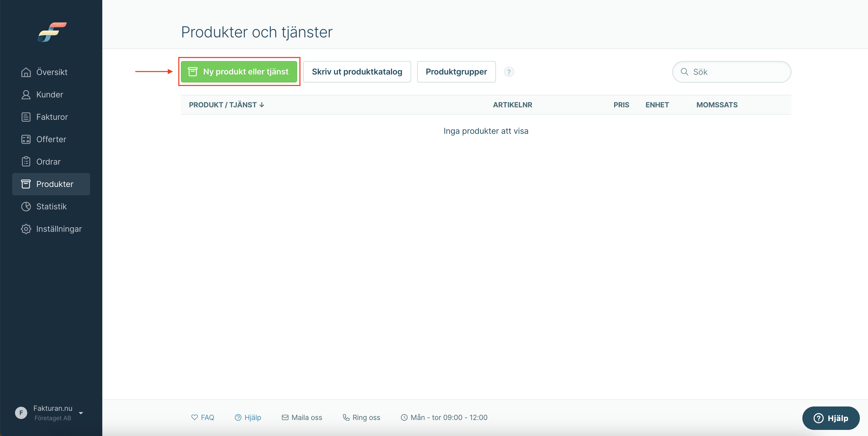Create Ny produkt eller tjänst
The image size is (868, 436).
tap(239, 71)
